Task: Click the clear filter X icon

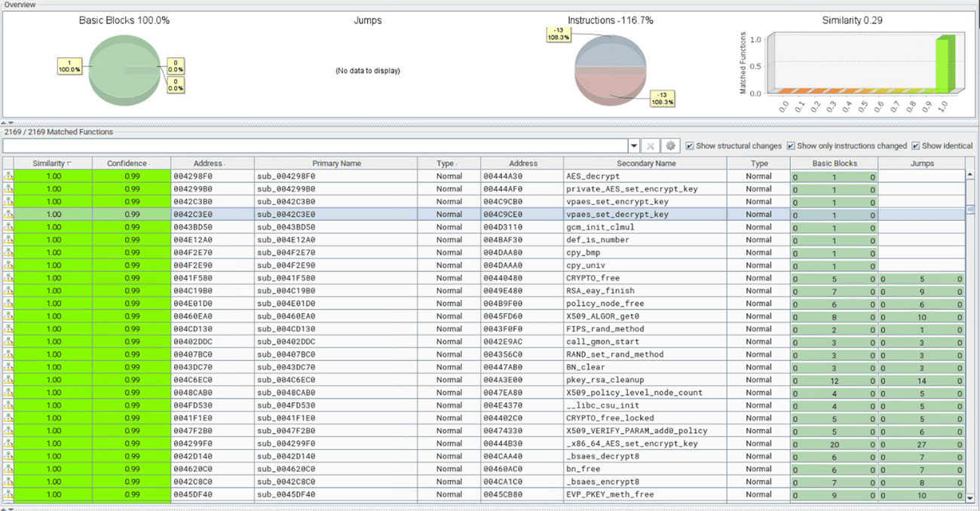Action: point(651,145)
